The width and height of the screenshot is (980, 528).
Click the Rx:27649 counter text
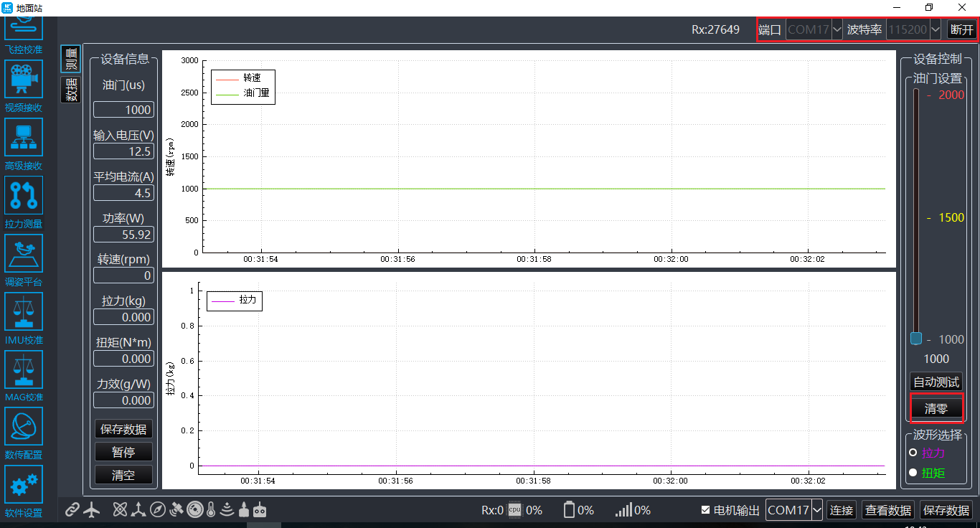click(x=715, y=29)
